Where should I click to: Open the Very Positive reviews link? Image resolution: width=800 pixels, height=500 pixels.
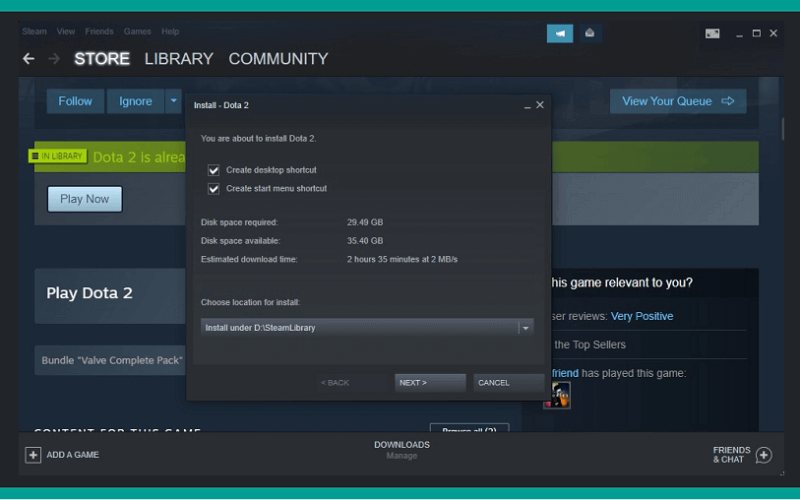click(642, 316)
